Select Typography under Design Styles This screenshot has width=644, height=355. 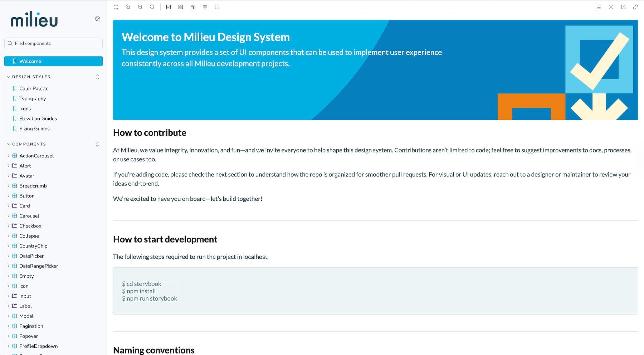point(33,98)
